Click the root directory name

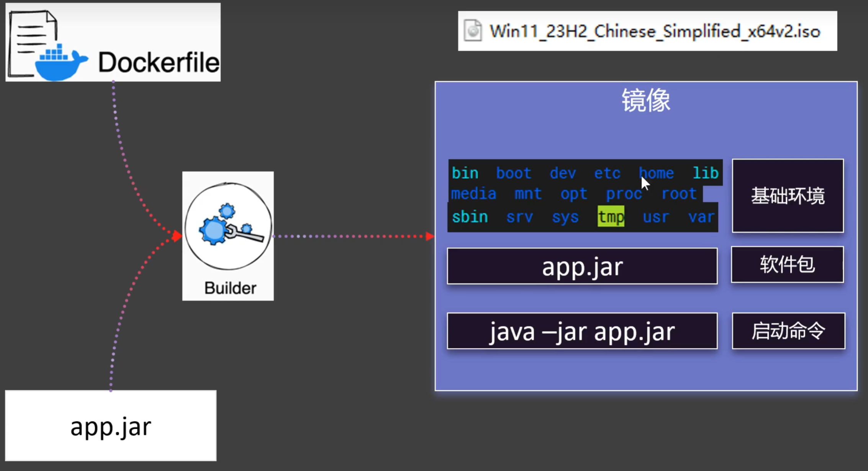[x=679, y=194]
